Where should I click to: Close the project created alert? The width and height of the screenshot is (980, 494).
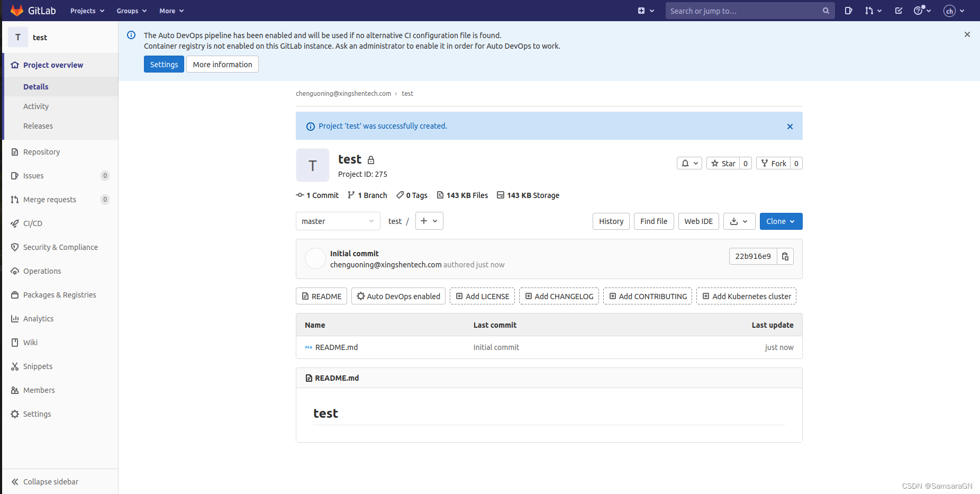790,127
